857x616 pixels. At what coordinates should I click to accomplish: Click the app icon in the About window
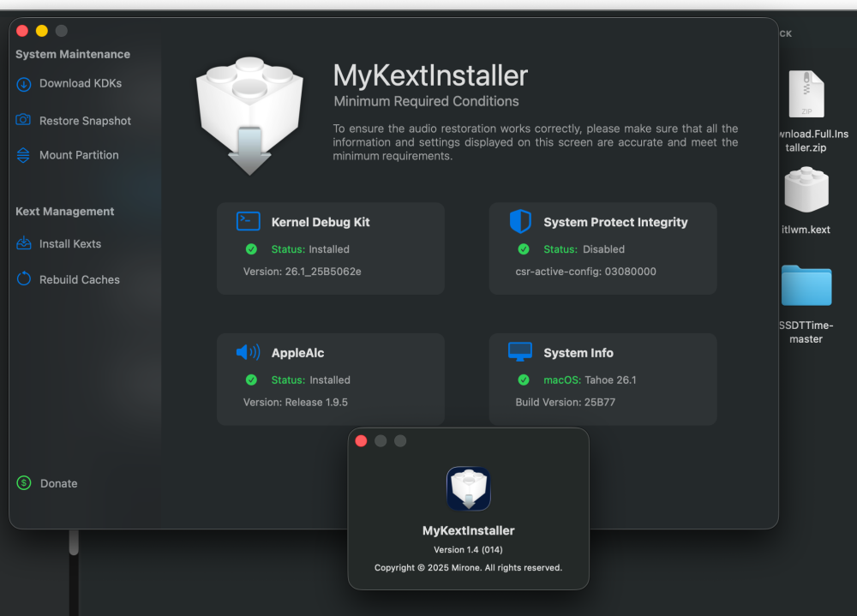click(469, 488)
